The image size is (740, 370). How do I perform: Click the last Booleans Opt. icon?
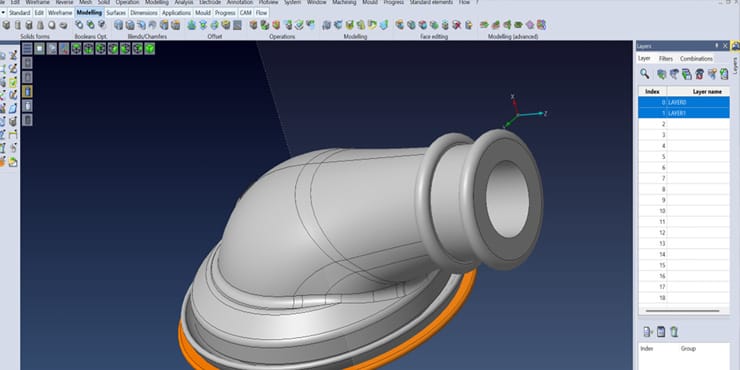(101, 25)
